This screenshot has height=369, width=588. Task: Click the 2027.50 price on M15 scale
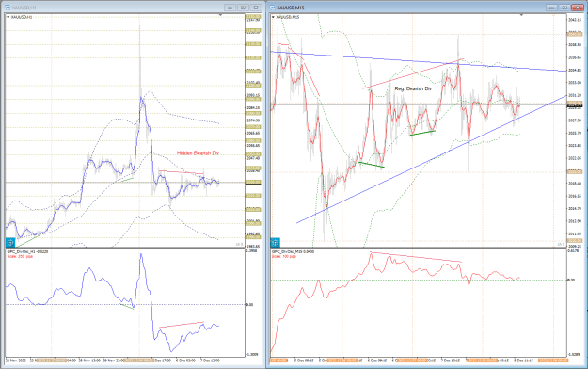click(575, 120)
